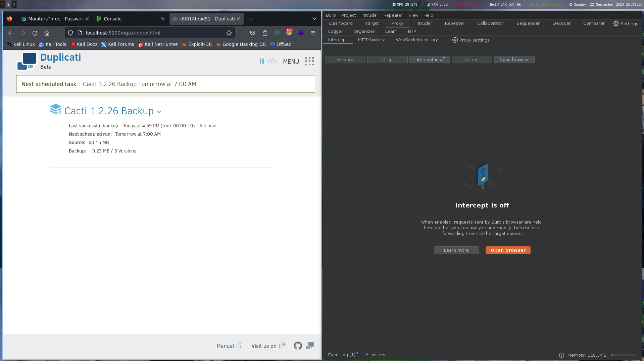Pause Duplicati using the pause icon
The image size is (644, 361).
(x=261, y=61)
